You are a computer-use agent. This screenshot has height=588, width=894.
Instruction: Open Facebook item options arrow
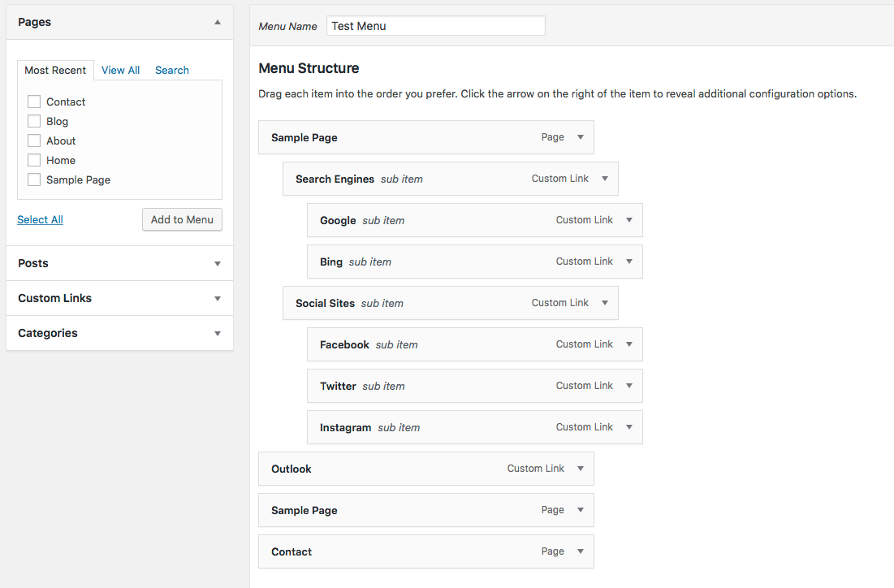[x=629, y=344]
